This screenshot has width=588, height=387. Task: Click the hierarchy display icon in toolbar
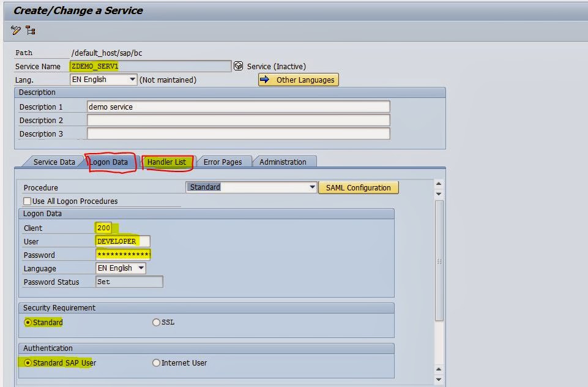pos(30,30)
